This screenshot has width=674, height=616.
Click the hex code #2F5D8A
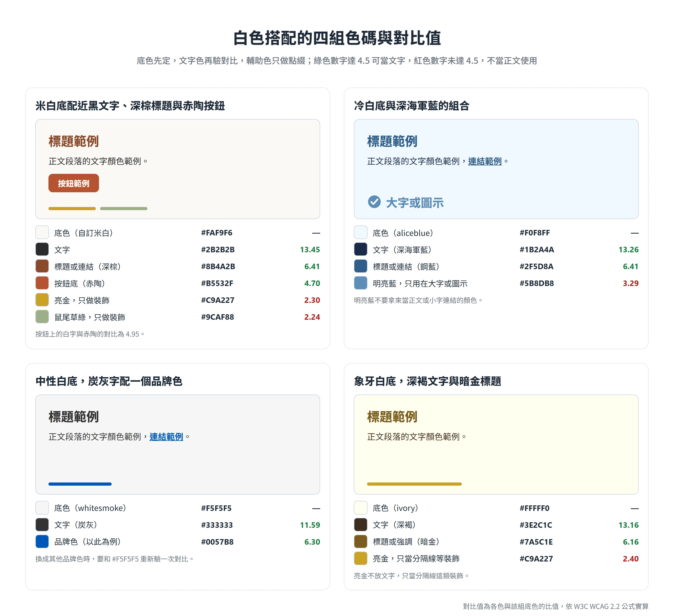536,267
